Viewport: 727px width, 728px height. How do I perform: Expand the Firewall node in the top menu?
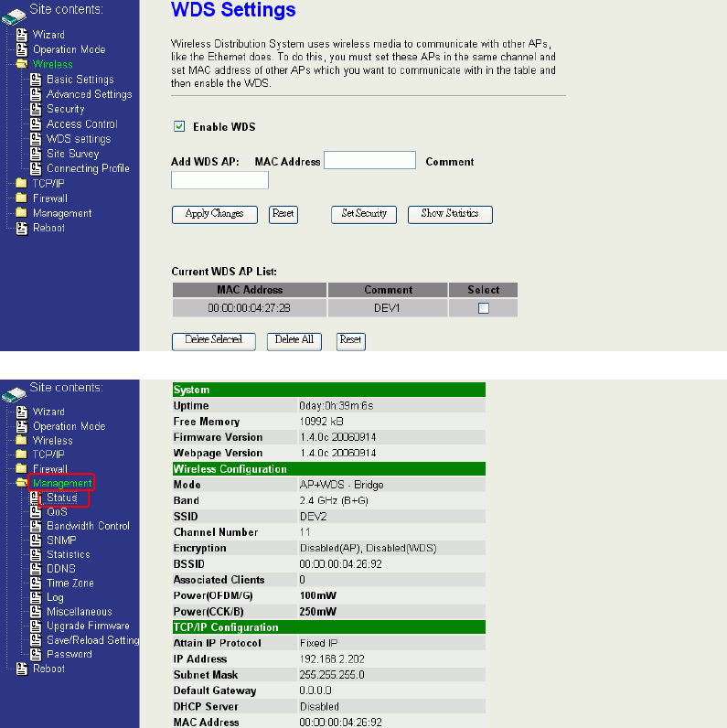pyautogui.click(x=50, y=198)
